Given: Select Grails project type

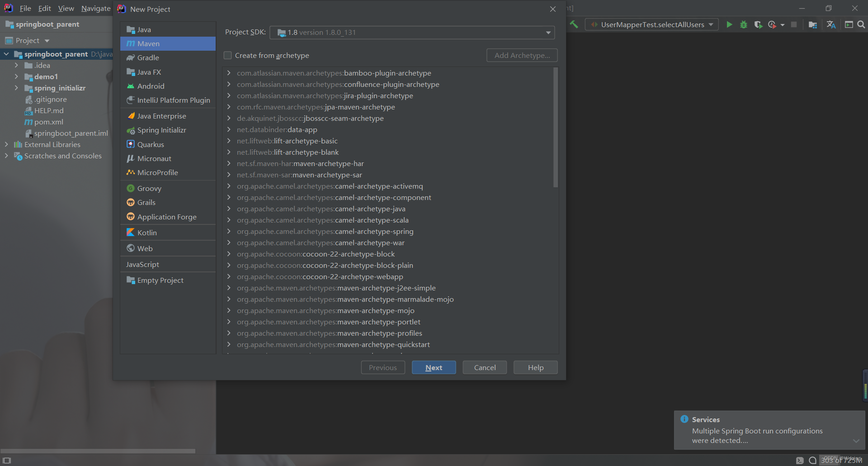Looking at the screenshot, I should [x=168, y=202].
